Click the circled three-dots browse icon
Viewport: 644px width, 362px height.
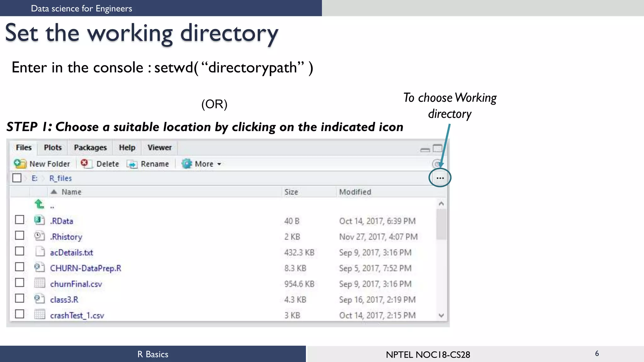(440, 178)
